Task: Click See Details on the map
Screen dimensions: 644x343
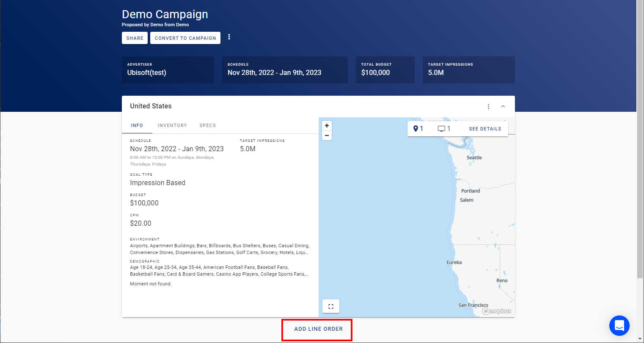Action: [485, 129]
